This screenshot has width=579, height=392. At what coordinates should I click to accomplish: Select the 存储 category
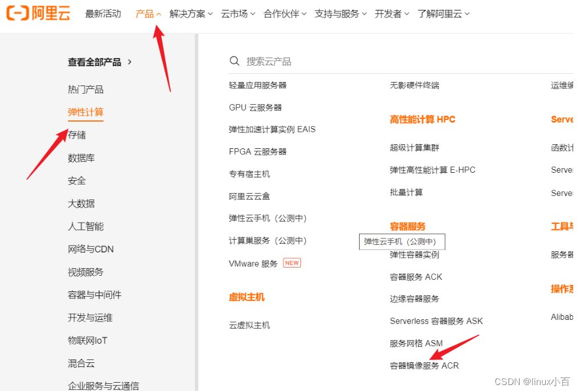tap(77, 135)
